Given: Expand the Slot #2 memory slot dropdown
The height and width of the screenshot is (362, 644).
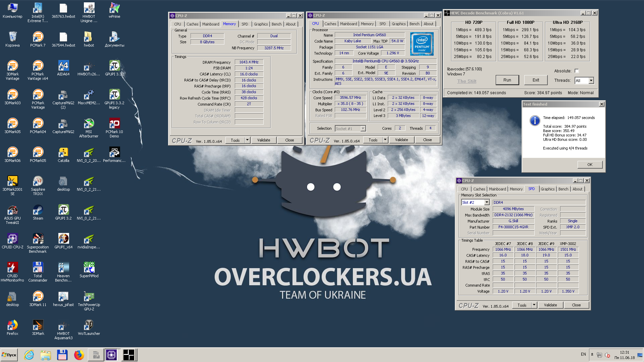Looking at the screenshot, I should [x=487, y=202].
